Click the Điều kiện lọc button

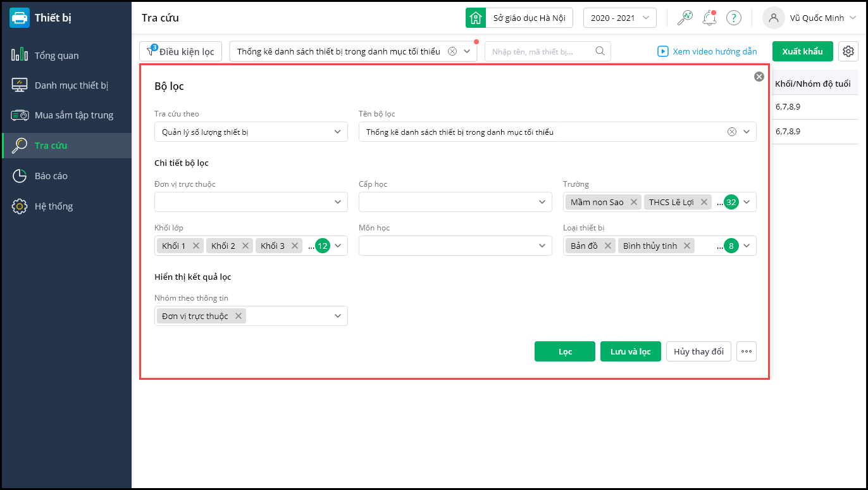(x=181, y=51)
